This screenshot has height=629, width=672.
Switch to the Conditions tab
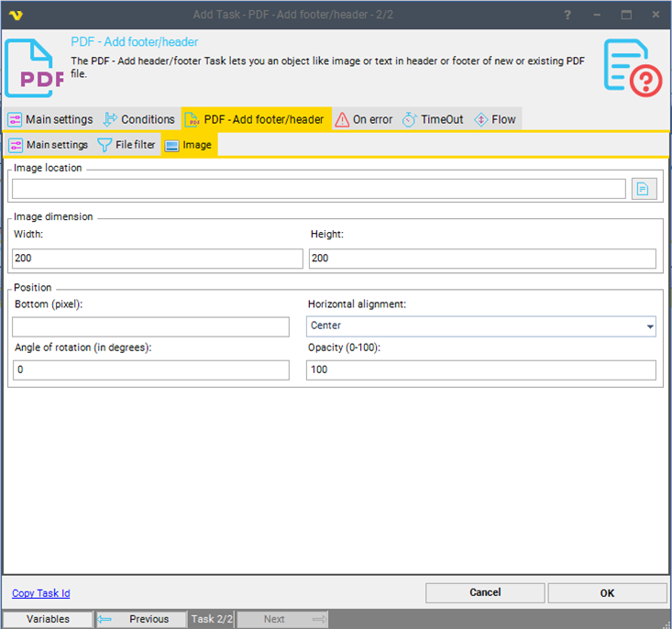[139, 119]
